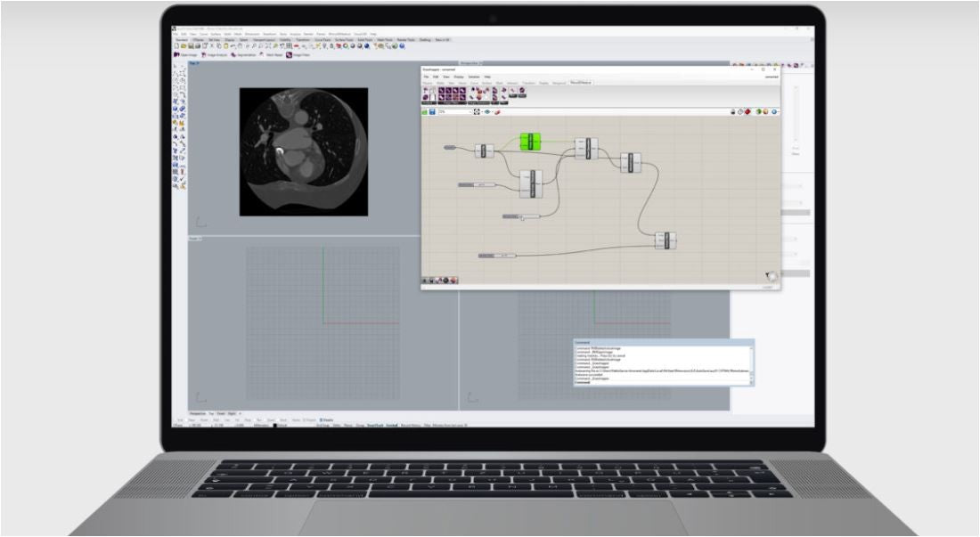Screen dimensions: 980x537
Task: Click the Command prompt input line
Action: tap(662, 381)
